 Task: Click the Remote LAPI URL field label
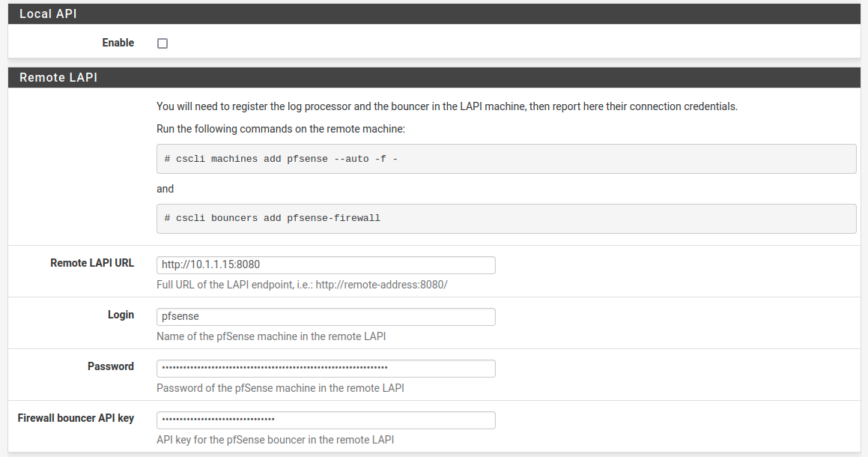pyautogui.click(x=91, y=263)
